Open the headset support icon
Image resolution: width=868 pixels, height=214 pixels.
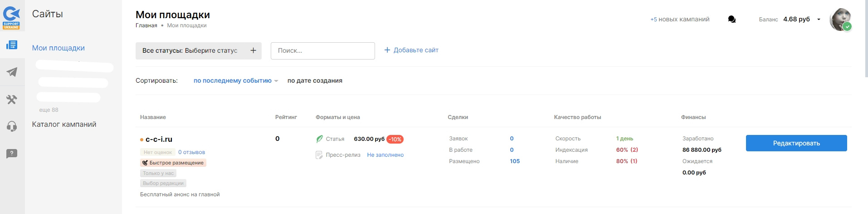(12, 126)
